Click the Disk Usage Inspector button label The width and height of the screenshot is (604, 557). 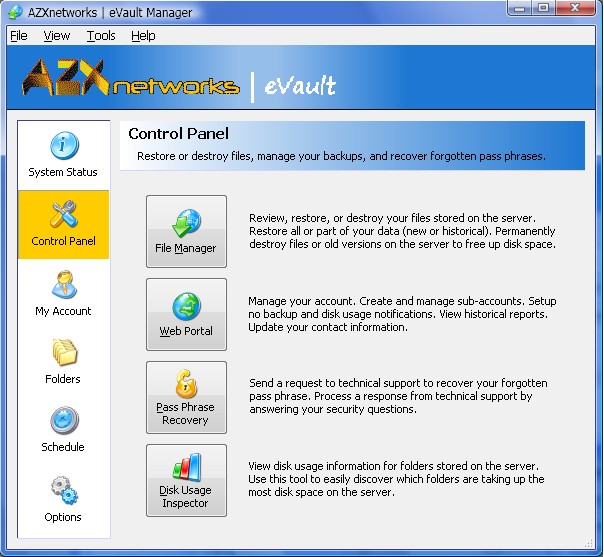click(185, 497)
